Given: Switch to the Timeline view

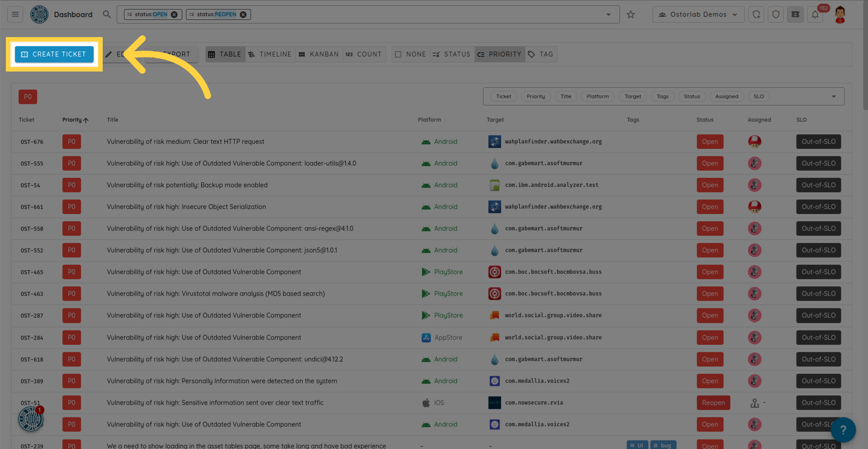Looking at the screenshot, I should click(270, 54).
